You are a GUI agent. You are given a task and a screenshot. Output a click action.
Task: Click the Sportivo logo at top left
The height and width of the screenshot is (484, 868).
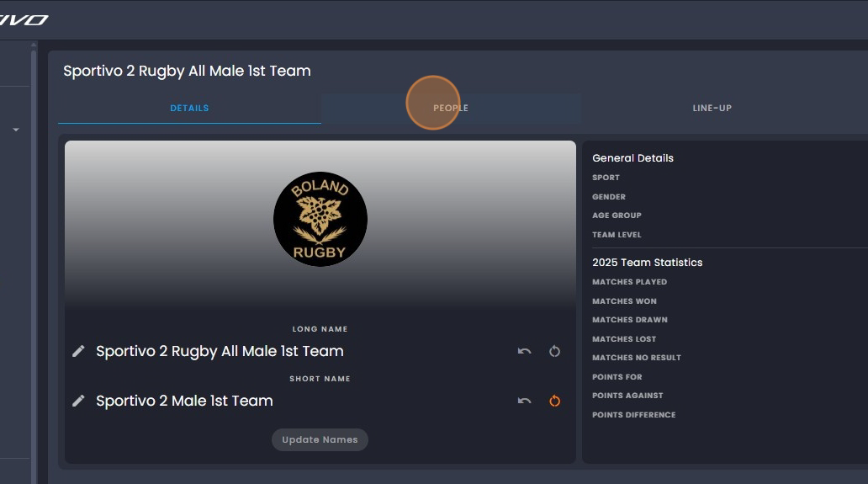click(x=24, y=20)
